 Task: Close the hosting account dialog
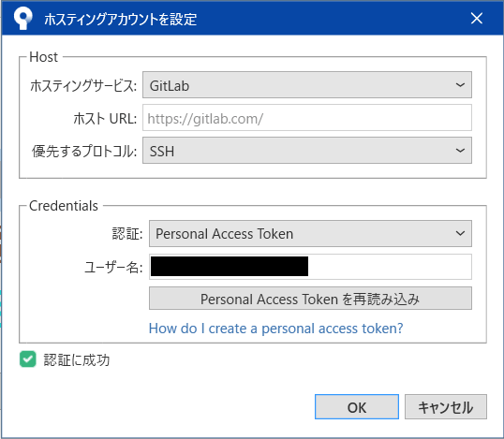[x=476, y=19]
